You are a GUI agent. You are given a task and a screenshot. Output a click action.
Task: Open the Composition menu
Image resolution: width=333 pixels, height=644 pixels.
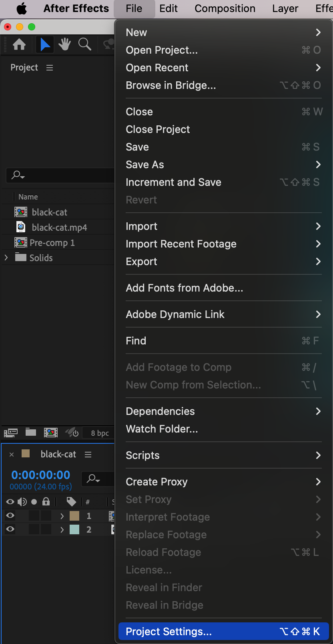225,8
